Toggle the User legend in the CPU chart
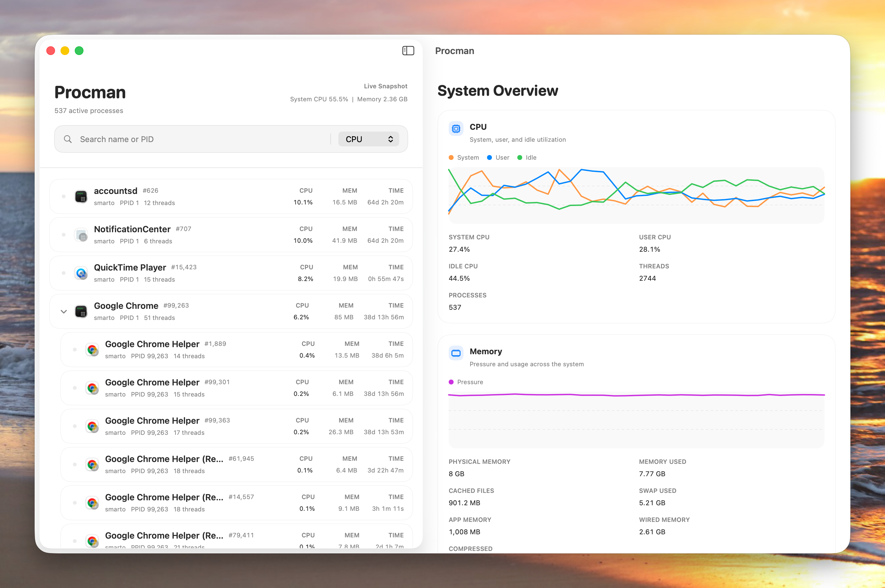The image size is (885, 588). 498,157
